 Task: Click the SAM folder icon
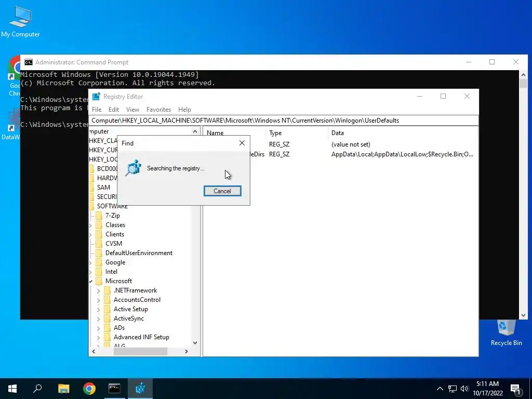91,187
